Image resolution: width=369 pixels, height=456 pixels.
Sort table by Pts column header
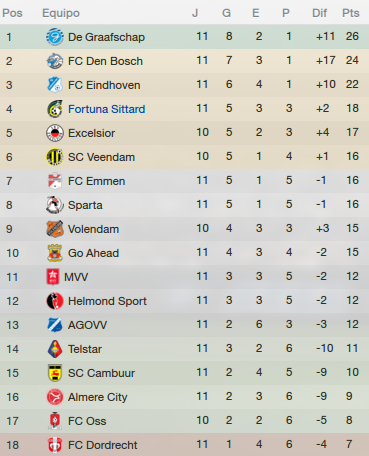tap(351, 13)
